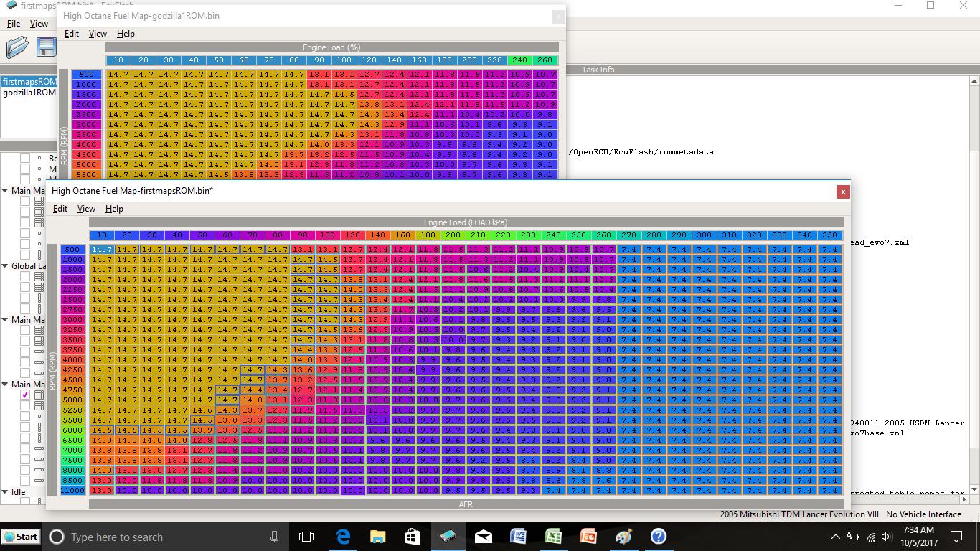Collapse the Idle tree category

pyautogui.click(x=6, y=492)
